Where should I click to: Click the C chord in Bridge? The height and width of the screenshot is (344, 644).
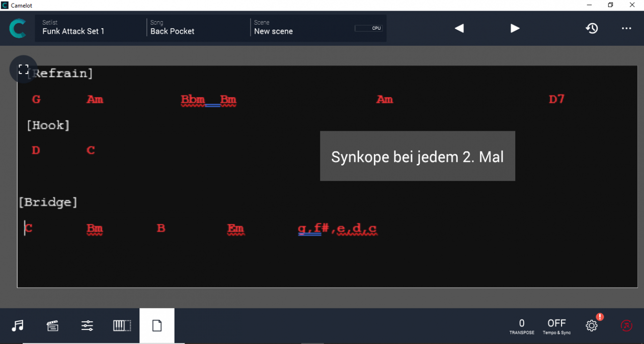click(29, 228)
